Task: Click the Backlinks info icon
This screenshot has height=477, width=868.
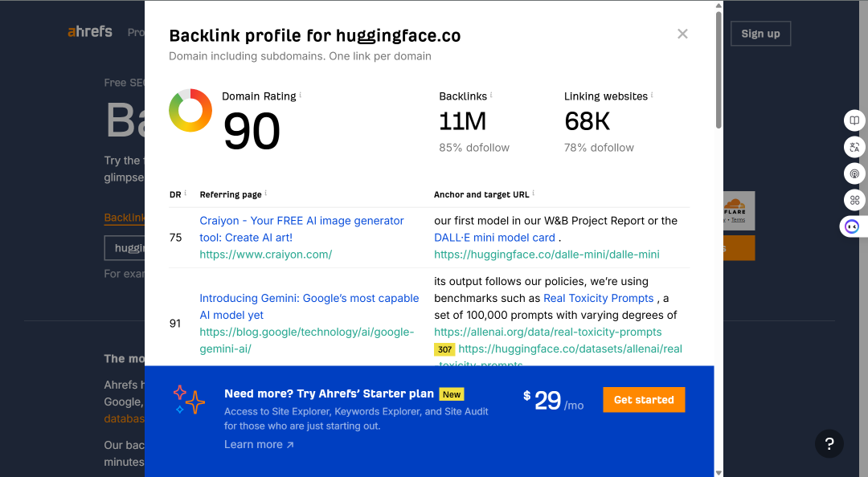Action: [491, 95]
